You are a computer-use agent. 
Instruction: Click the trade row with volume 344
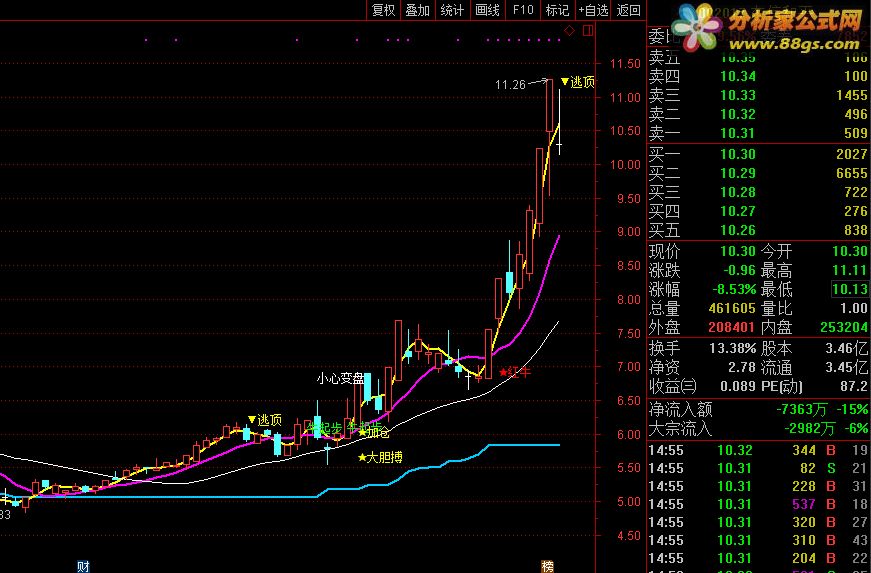[759, 450]
